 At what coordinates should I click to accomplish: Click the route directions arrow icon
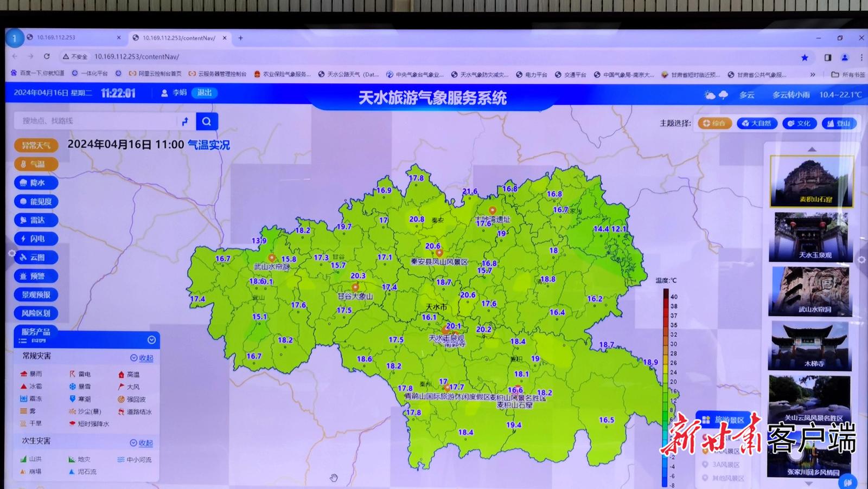pos(185,121)
